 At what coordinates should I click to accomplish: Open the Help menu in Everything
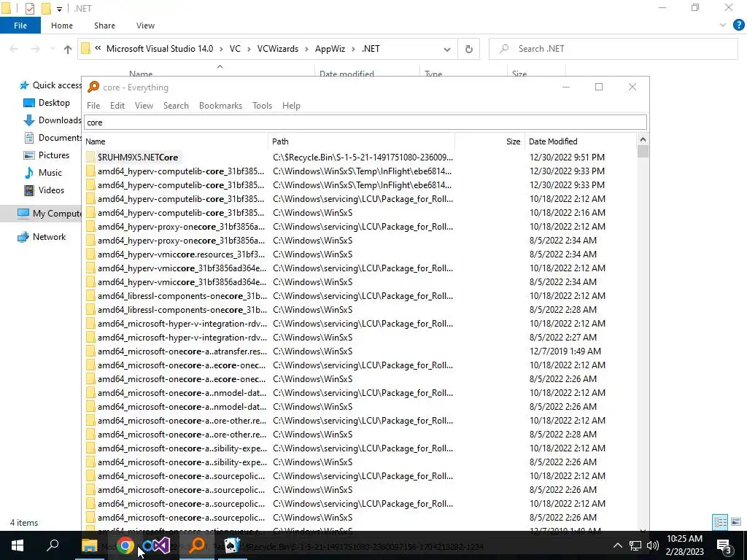[291, 106]
